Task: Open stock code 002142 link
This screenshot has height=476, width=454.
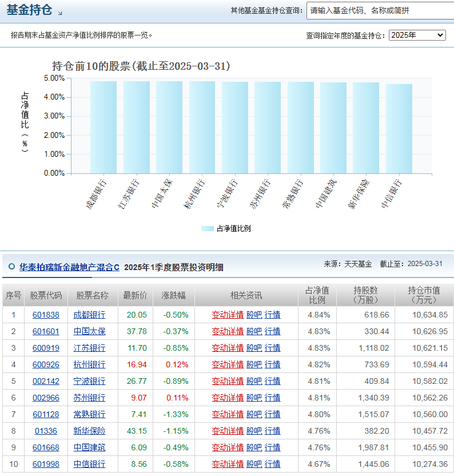Action: click(x=46, y=381)
